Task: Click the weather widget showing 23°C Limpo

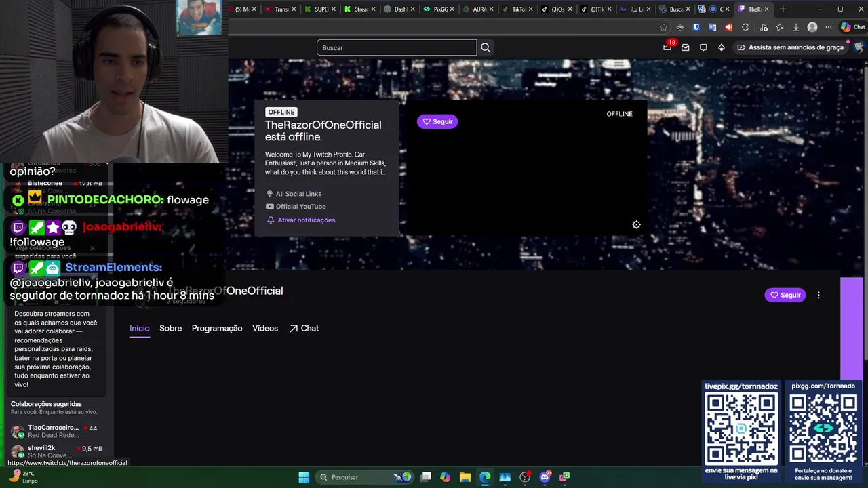Action: pyautogui.click(x=24, y=477)
